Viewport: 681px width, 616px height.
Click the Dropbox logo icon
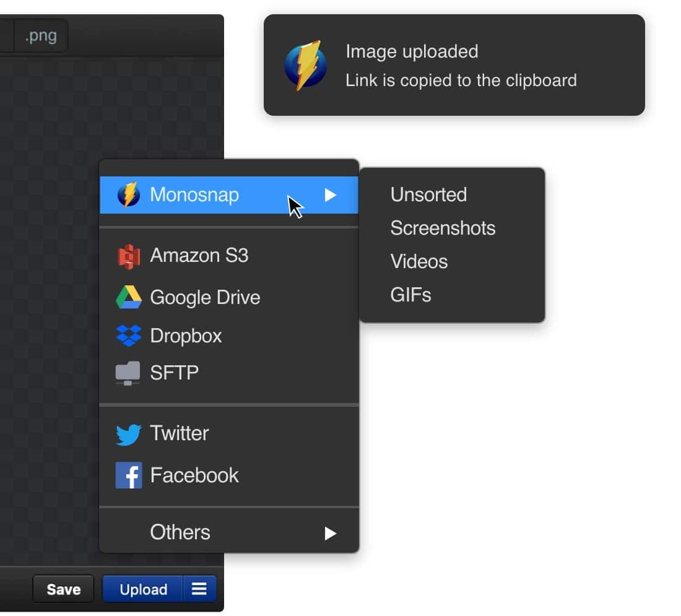[129, 336]
